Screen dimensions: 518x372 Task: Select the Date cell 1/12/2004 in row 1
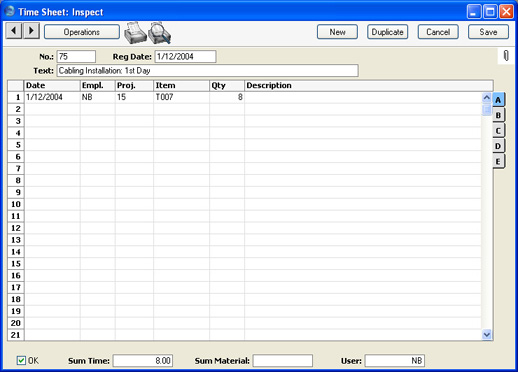tap(52, 97)
